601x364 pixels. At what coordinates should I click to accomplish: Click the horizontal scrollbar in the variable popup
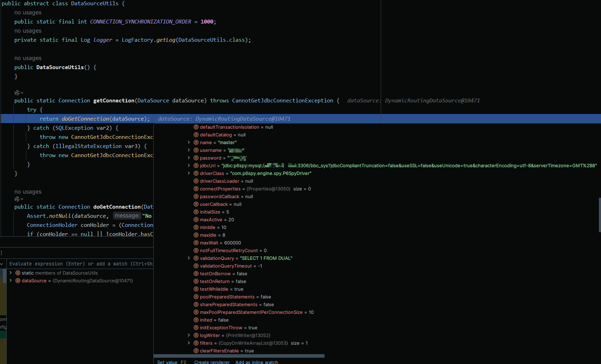tap(239, 356)
